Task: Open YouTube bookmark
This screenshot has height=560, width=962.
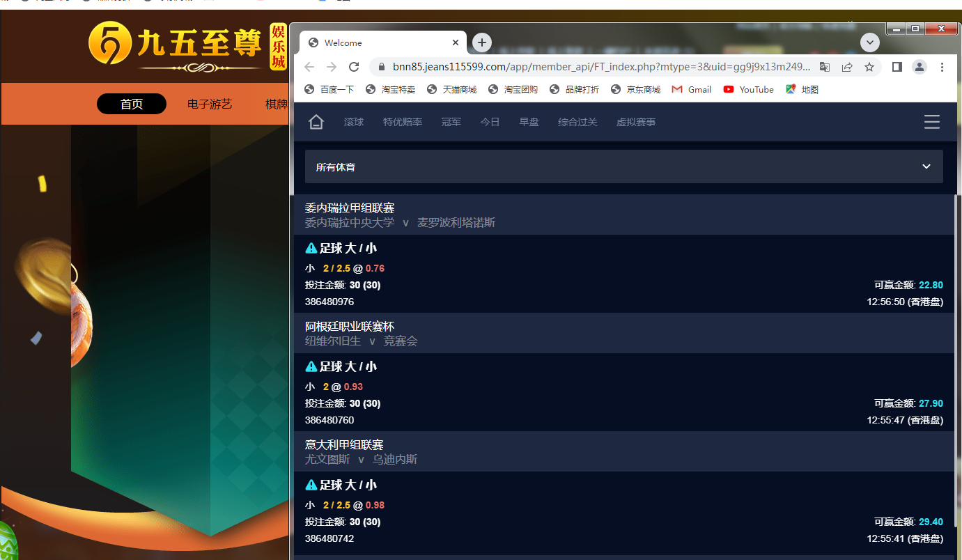Action: pyautogui.click(x=749, y=89)
